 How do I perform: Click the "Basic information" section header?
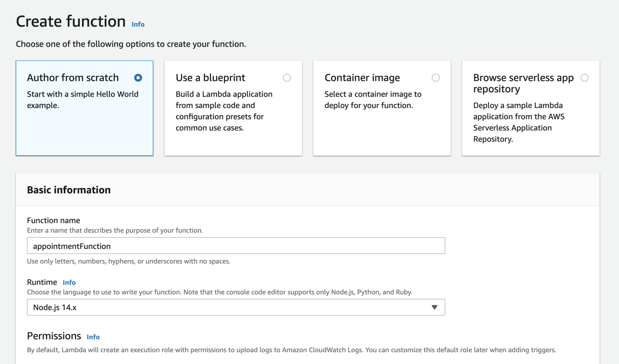pos(69,190)
